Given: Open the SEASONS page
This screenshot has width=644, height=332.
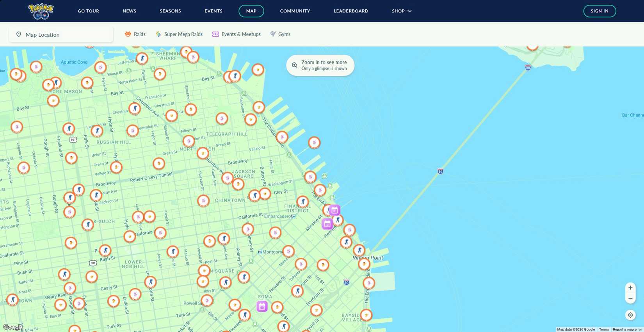Looking at the screenshot, I should click(x=170, y=11).
